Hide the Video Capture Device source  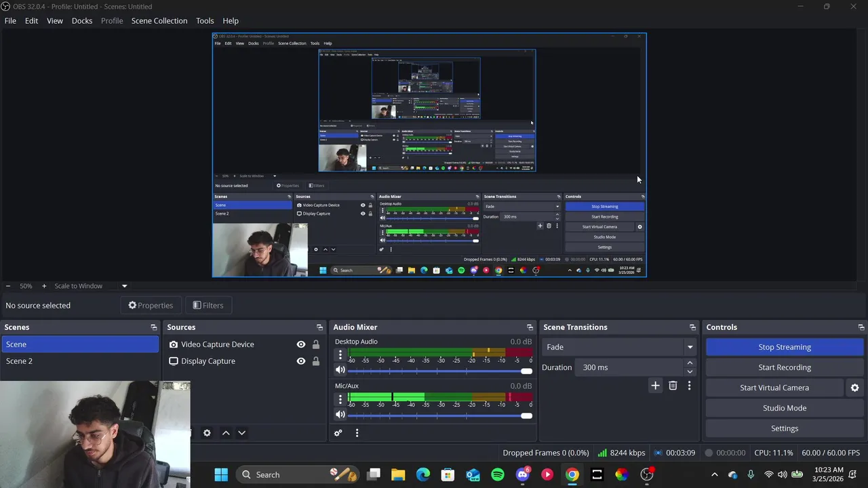[x=301, y=344]
